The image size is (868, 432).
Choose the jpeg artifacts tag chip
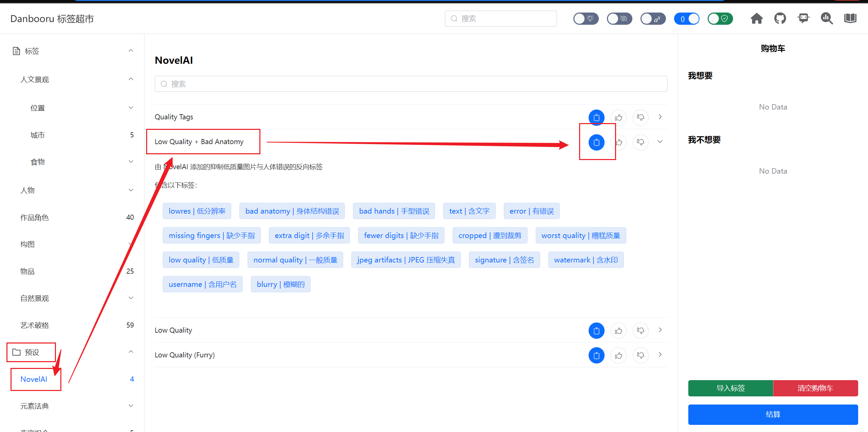406,260
